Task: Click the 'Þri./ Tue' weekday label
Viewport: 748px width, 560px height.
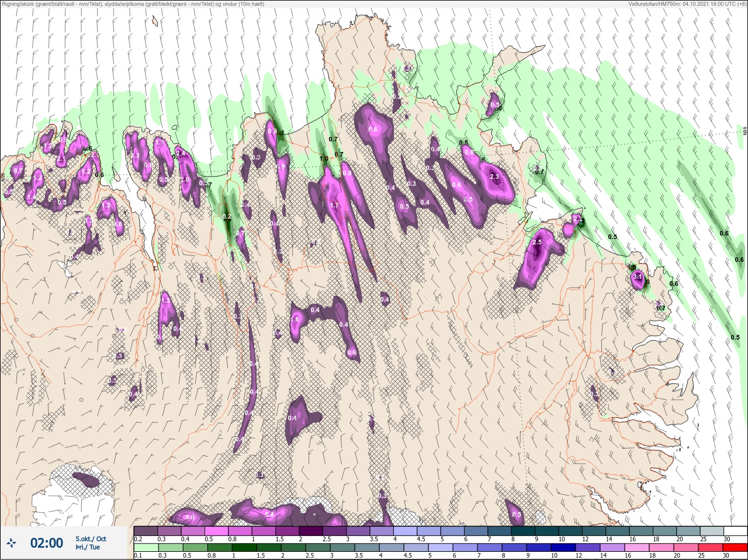Action: (x=87, y=547)
